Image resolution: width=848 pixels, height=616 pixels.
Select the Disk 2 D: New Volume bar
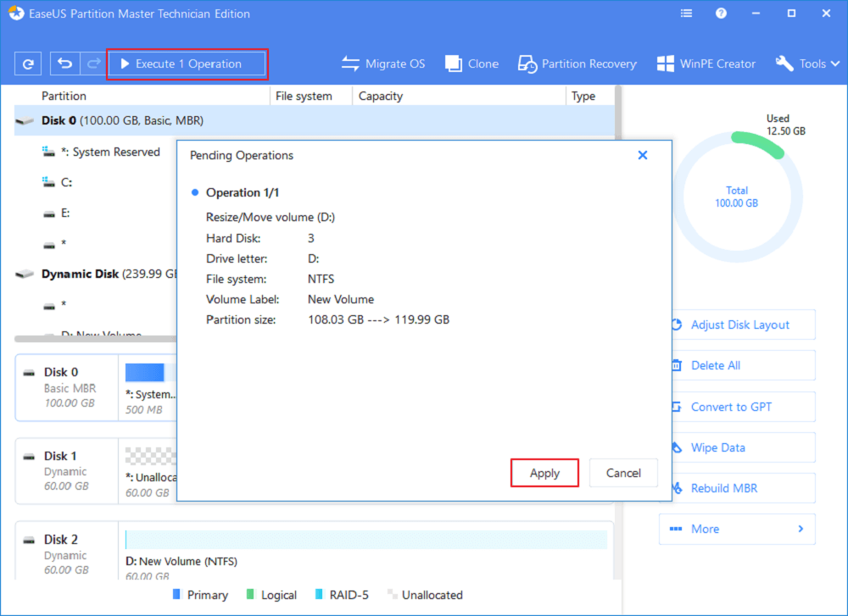365,540
